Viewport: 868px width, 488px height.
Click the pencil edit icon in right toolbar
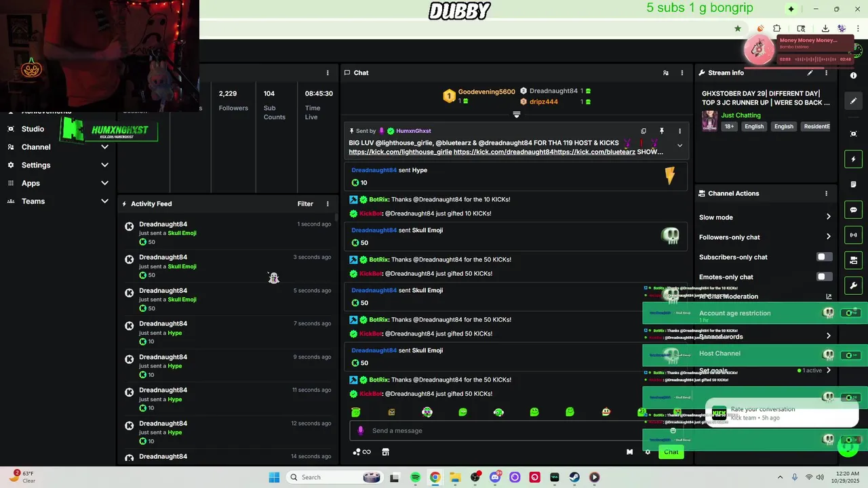[x=854, y=101]
